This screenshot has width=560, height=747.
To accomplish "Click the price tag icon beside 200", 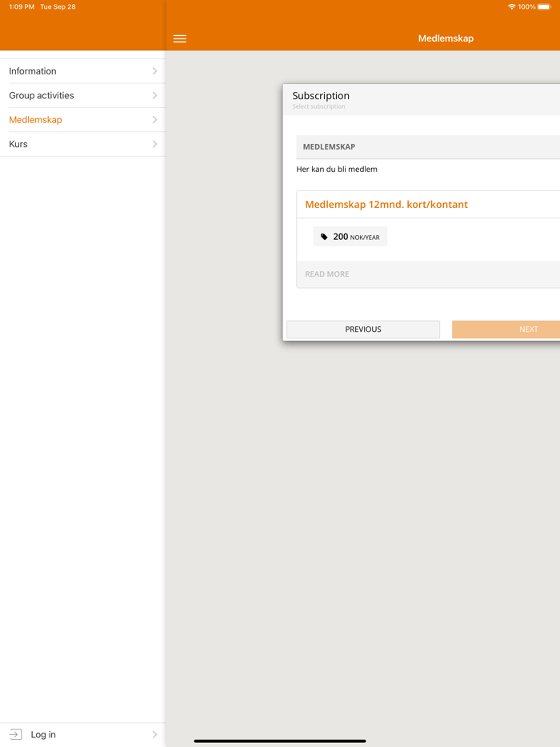I will point(324,237).
